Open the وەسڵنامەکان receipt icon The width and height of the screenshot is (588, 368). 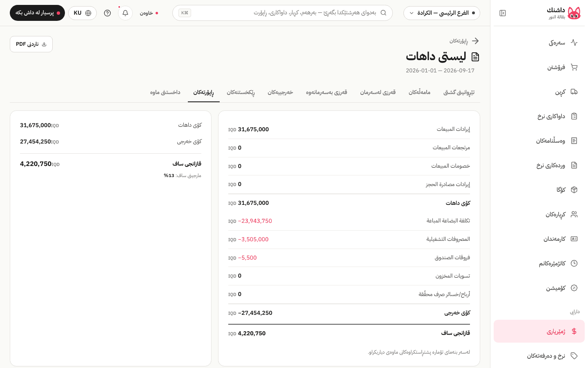pyautogui.click(x=574, y=141)
